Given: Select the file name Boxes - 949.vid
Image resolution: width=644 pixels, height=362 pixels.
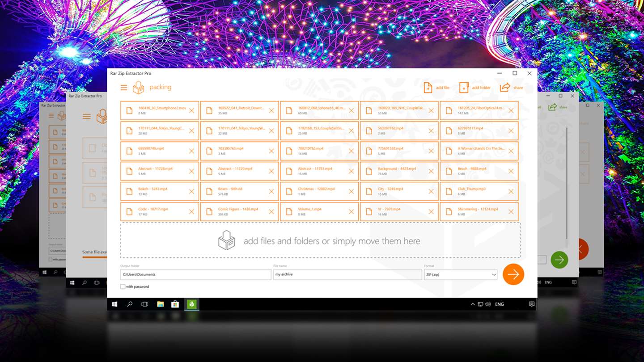Looking at the screenshot, I should 230,189.
